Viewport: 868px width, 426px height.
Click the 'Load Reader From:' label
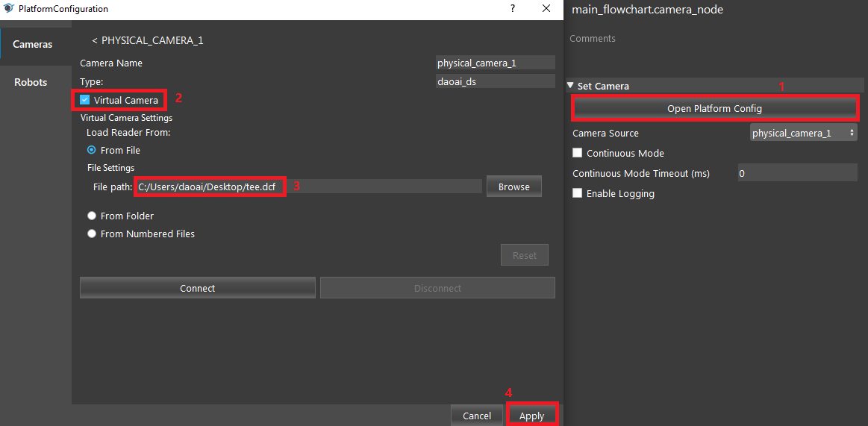(128, 133)
